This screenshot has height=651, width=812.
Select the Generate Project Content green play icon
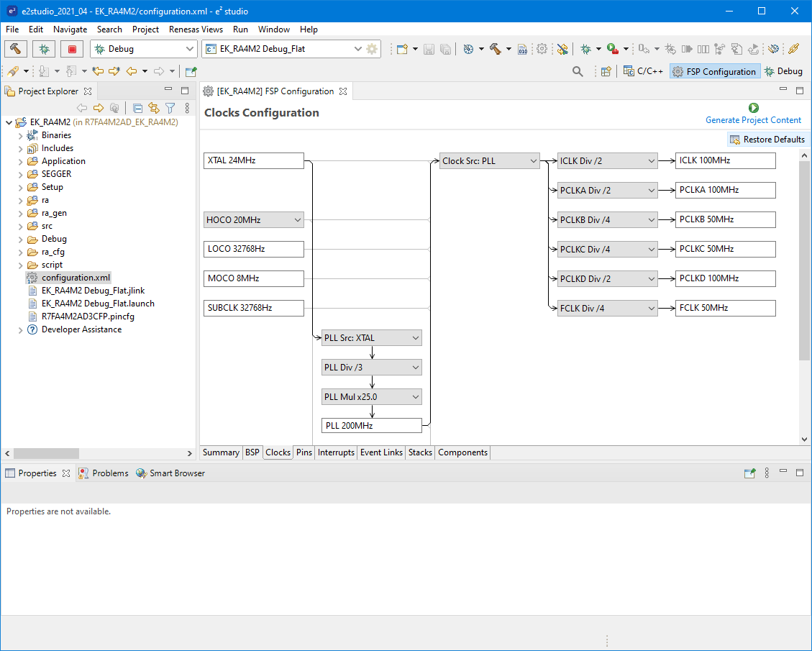(x=753, y=107)
